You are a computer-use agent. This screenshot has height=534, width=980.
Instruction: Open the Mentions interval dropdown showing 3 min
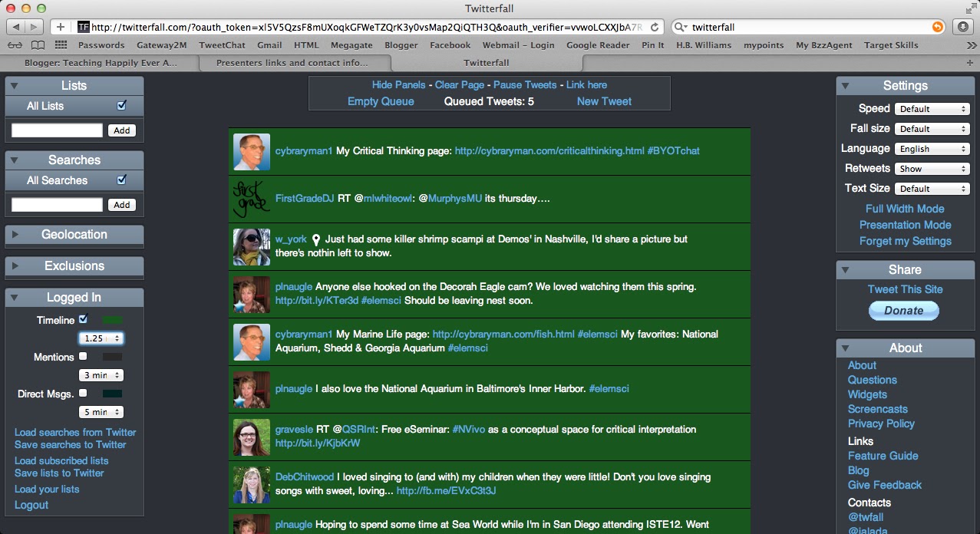click(x=101, y=375)
